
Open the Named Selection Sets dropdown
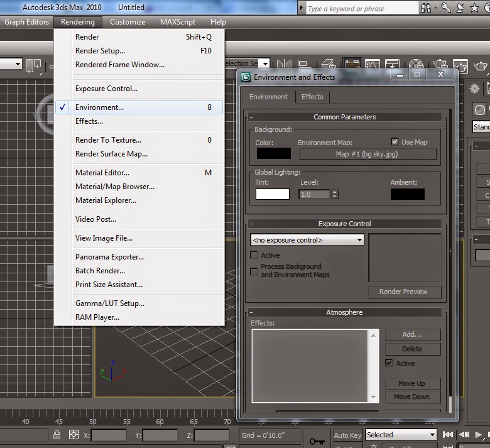point(265,64)
